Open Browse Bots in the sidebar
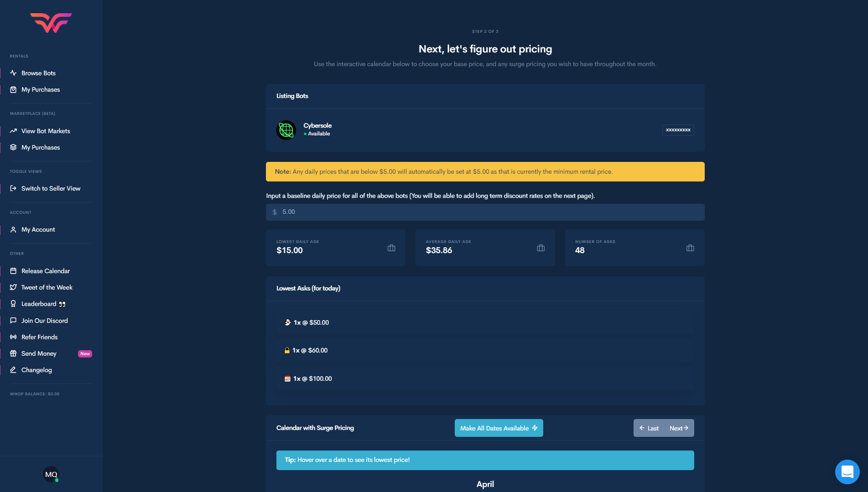The image size is (868, 492). 38,73
